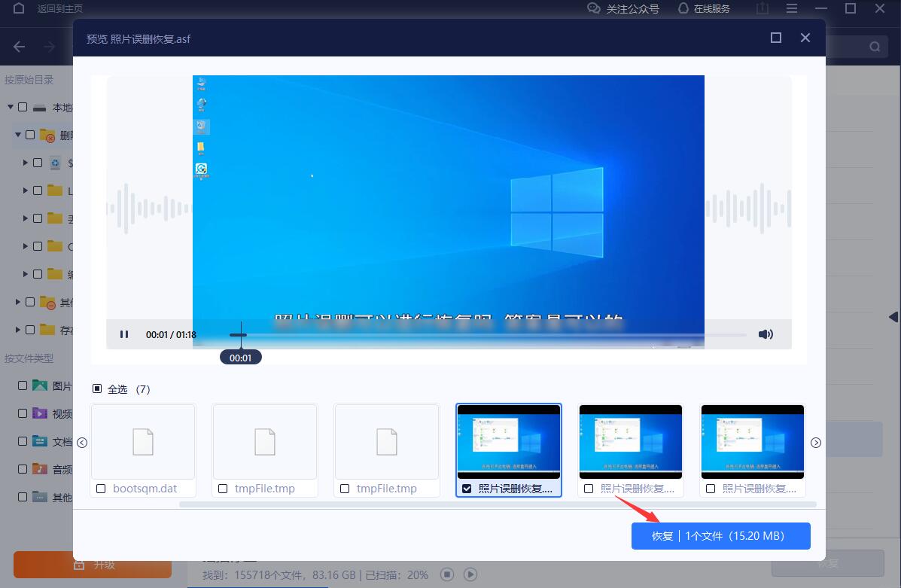Select the bootsqm.dat file thumbnail
The height and width of the screenshot is (588, 901).
(x=143, y=441)
